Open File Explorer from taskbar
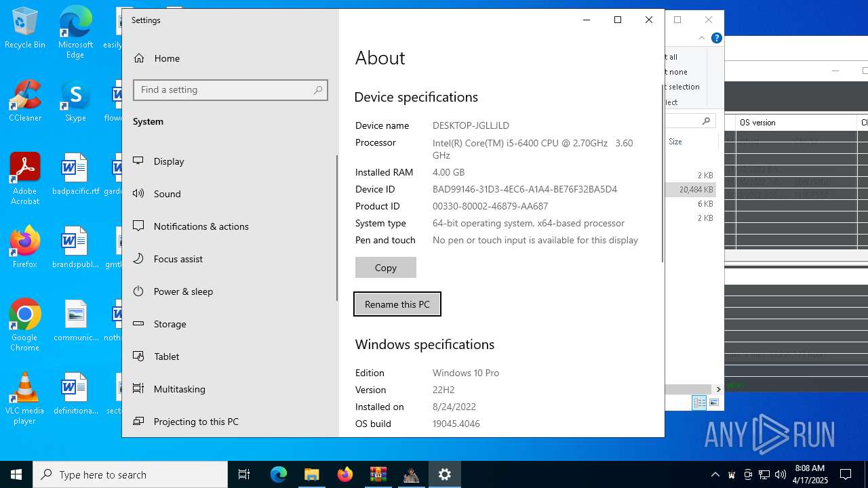The height and width of the screenshot is (488, 868). pos(312,474)
